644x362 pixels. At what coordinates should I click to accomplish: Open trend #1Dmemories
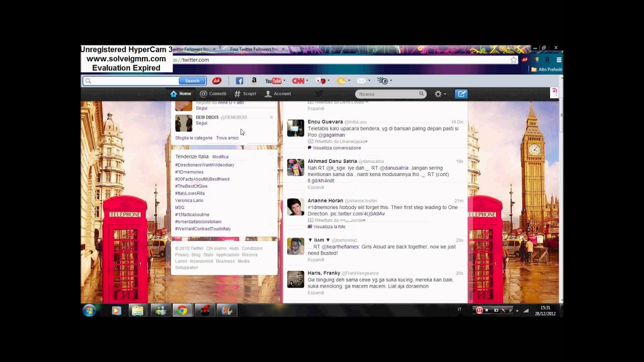click(189, 172)
